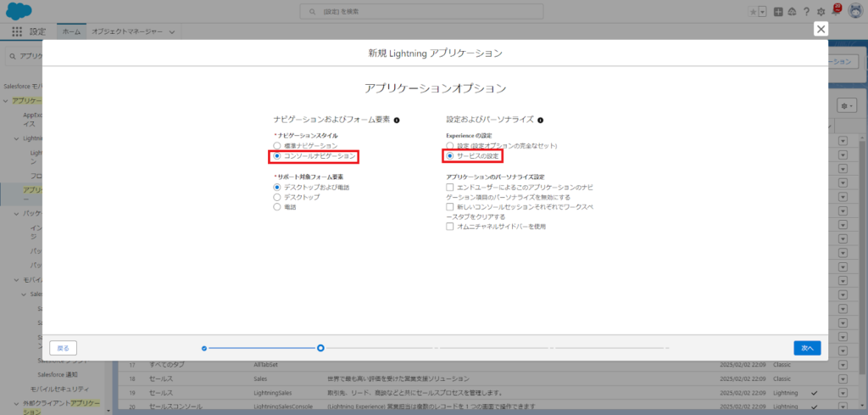
Task: Open the global actions plus icon
Action: 778,12
